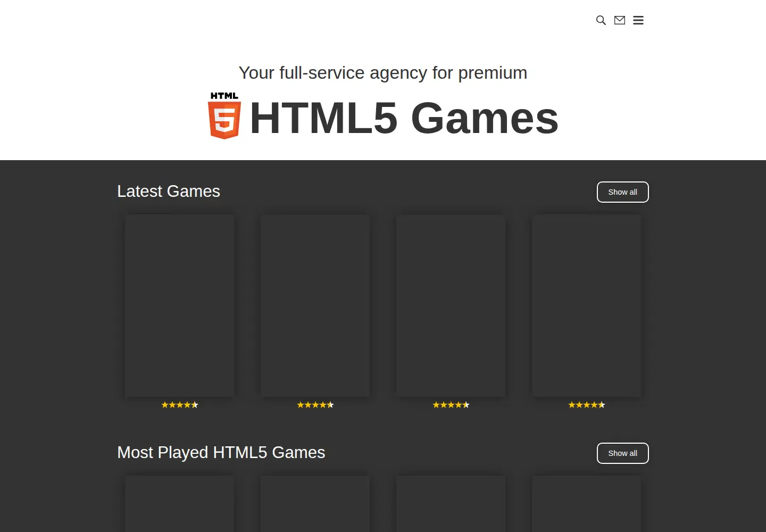Show all Most Played HTML5 Games
Viewport: 766px width, 532px height.
tap(623, 453)
